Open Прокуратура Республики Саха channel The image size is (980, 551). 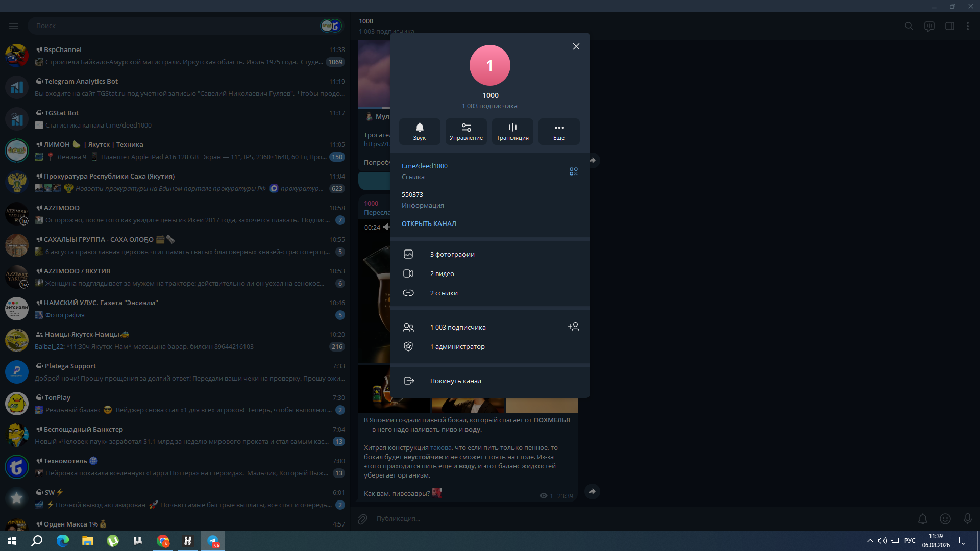[x=175, y=182]
